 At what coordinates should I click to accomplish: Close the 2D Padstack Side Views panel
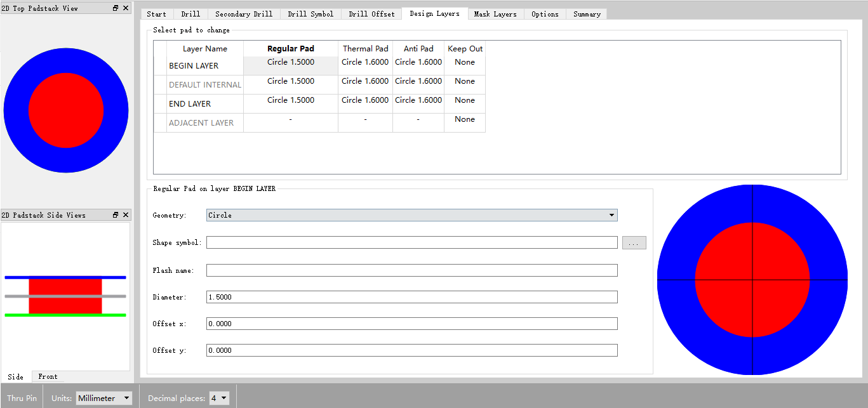tap(125, 215)
